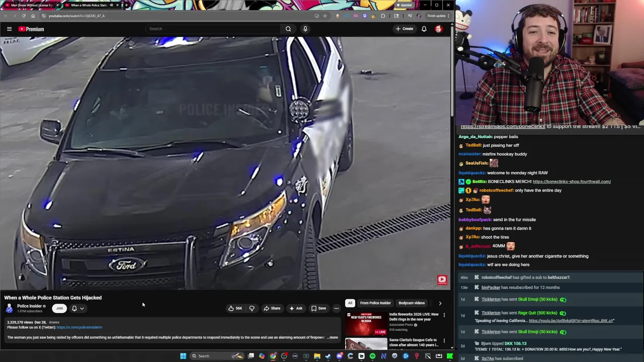This screenshot has width=644, height=362.
Task: Open Police Insider channel avatar
Action: [10, 308]
